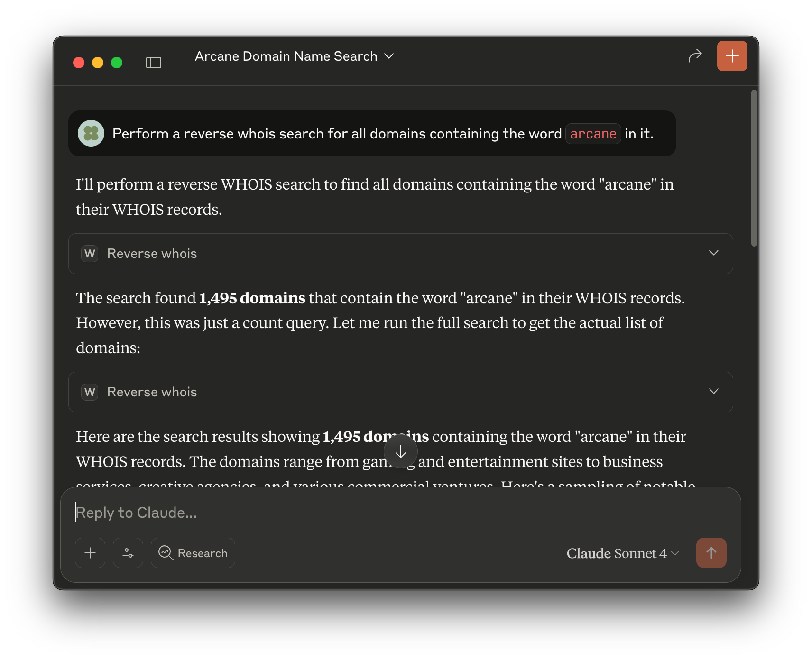The image size is (812, 660).
Task: Expand the second Reverse whois chevron
Action: [713, 392]
